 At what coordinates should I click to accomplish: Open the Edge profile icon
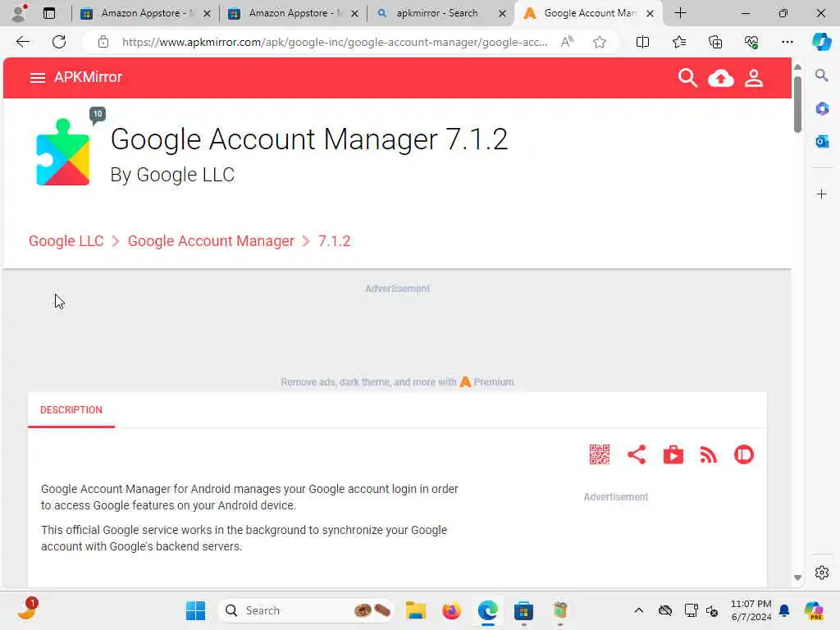pyautogui.click(x=19, y=13)
